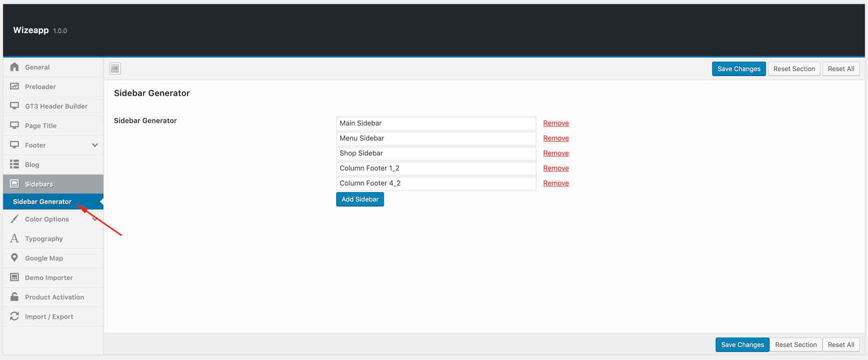The width and height of the screenshot is (868, 360).
Task: Click the Footer monitor icon
Action: (14, 145)
